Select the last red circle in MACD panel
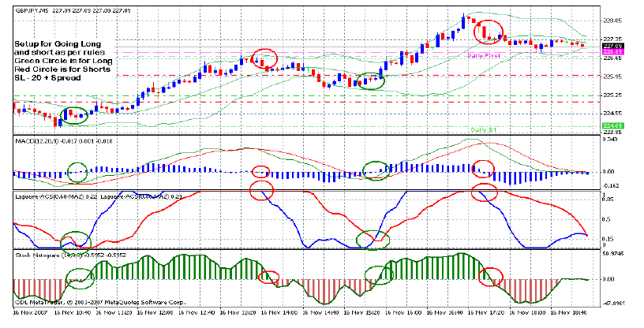The width and height of the screenshot is (644, 328). tap(483, 169)
